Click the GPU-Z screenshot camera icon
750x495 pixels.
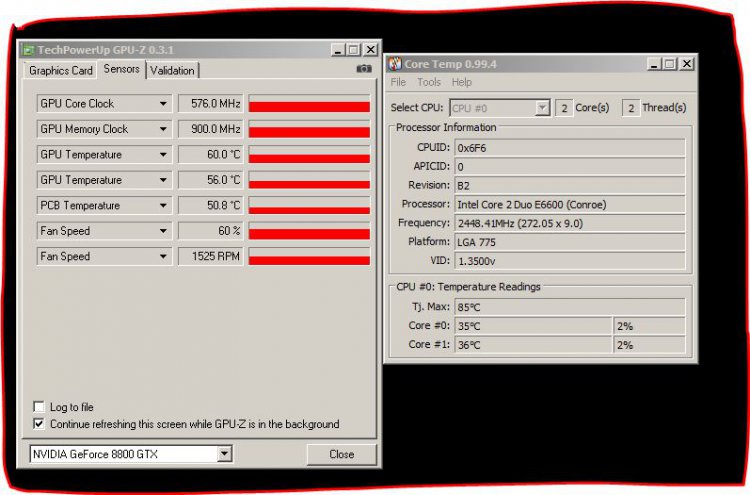pos(364,69)
